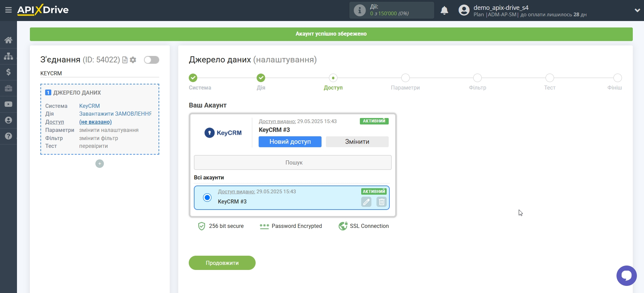Open the connection notes document icon
644x293 pixels.
click(x=125, y=60)
